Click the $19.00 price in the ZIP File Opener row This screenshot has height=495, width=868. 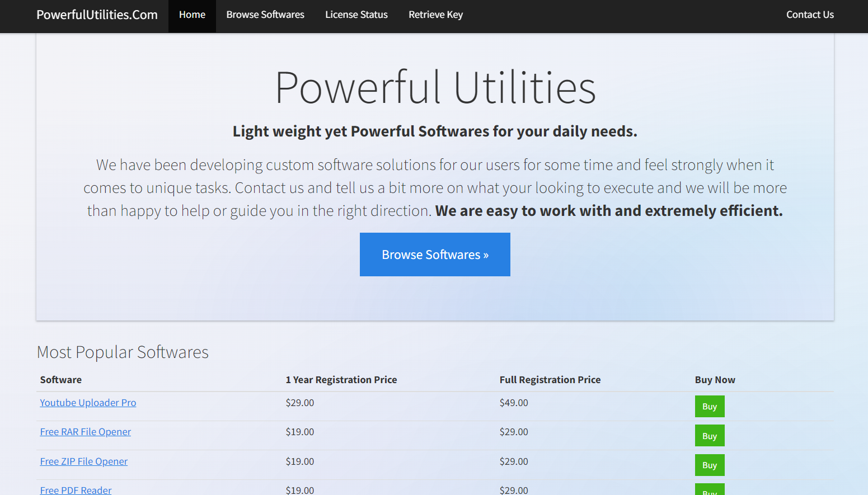[x=300, y=461]
